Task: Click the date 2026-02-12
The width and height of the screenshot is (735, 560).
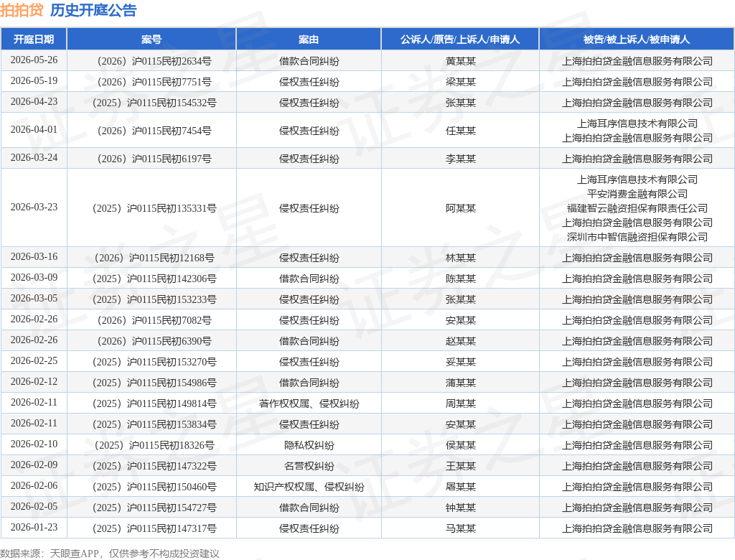Action: coord(34,381)
